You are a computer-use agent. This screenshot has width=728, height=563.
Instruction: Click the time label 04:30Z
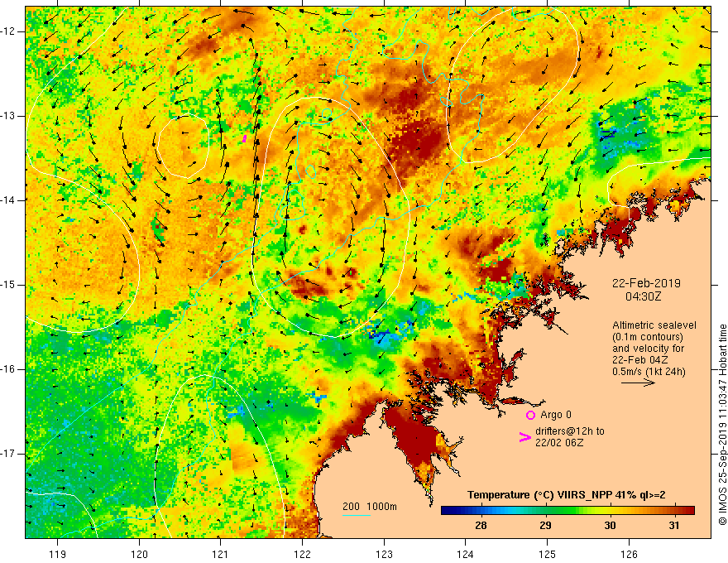pyautogui.click(x=643, y=296)
